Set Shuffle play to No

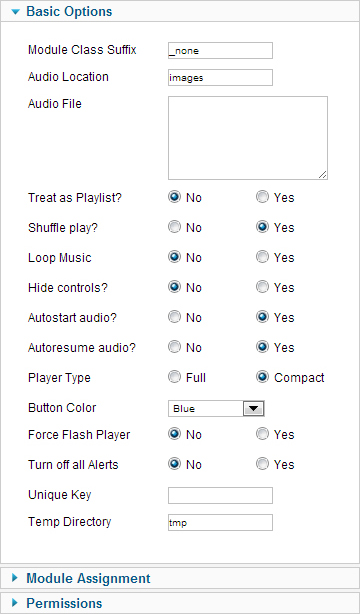click(x=174, y=227)
